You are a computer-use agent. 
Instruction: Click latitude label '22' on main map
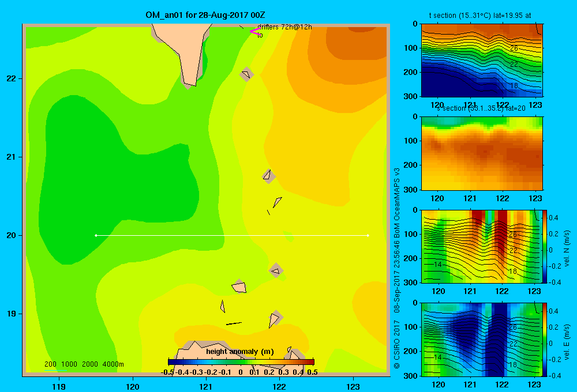[x=12, y=79]
